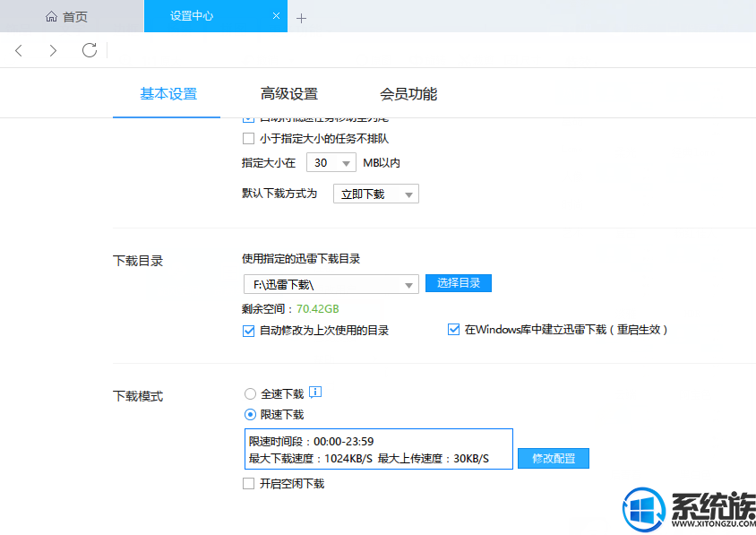Toggle 自动修改为上次使用的目录 checkbox

pyautogui.click(x=248, y=331)
